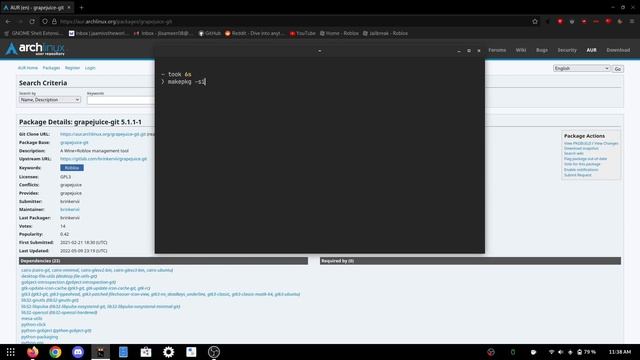The image size is (640, 360).
Task: Open the Forums nav item
Action: pos(497,50)
